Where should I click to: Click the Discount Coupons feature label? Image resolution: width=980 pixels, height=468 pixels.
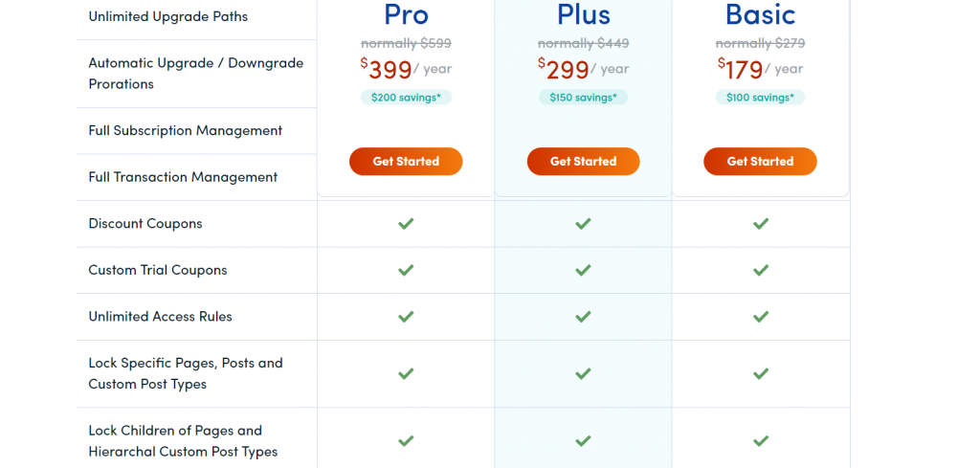pyautogui.click(x=145, y=224)
